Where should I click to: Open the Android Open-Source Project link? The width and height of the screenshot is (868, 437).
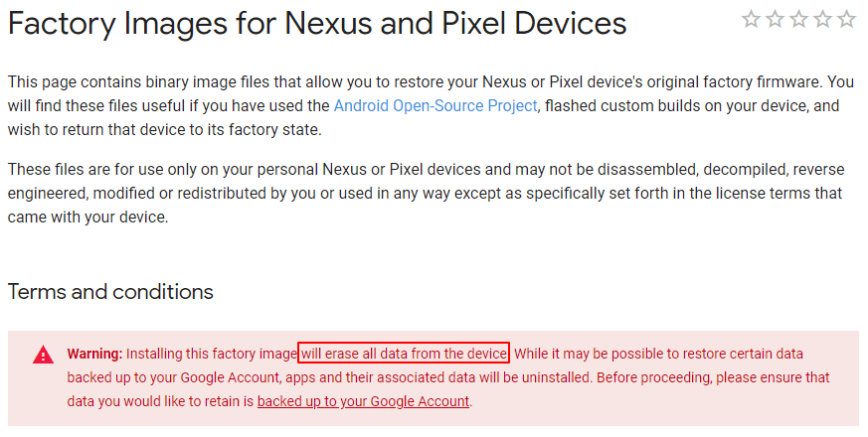pyautogui.click(x=435, y=105)
